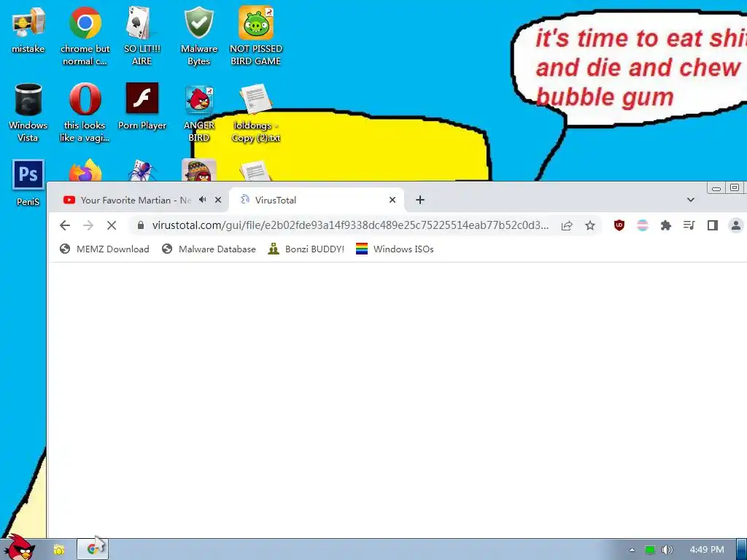Open the Opera 'this looks like a vagi...' icon
The image size is (747, 560).
(85, 112)
